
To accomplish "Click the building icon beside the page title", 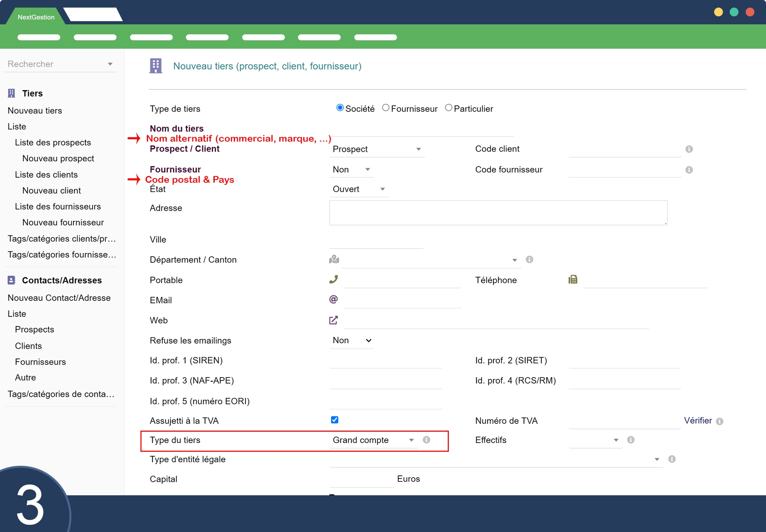I will coord(156,66).
